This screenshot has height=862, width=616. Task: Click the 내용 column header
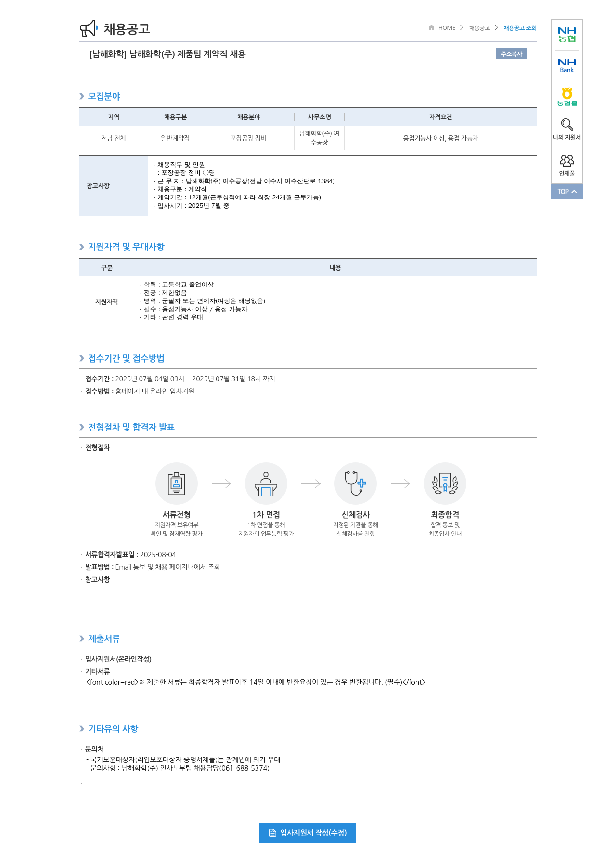coord(335,268)
